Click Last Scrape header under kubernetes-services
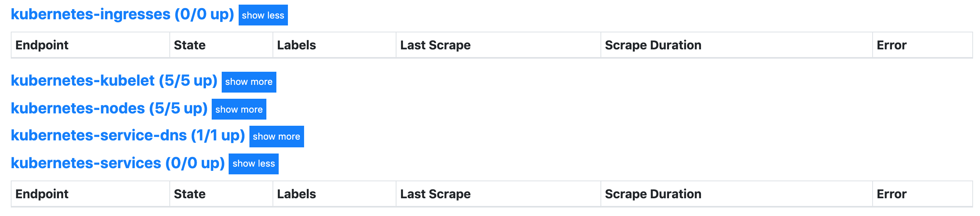The width and height of the screenshot is (980, 216). click(435, 194)
